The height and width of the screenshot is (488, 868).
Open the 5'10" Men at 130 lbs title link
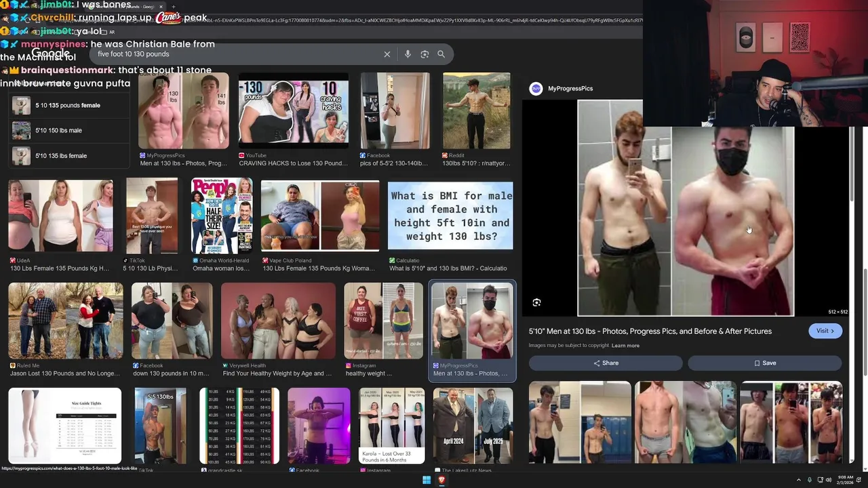(650, 331)
